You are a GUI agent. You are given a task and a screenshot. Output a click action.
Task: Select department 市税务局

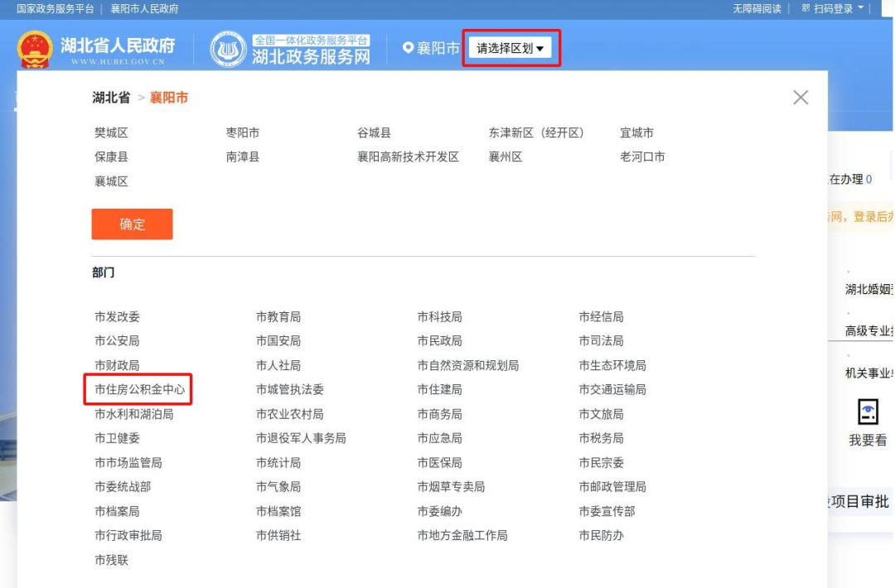(601, 438)
